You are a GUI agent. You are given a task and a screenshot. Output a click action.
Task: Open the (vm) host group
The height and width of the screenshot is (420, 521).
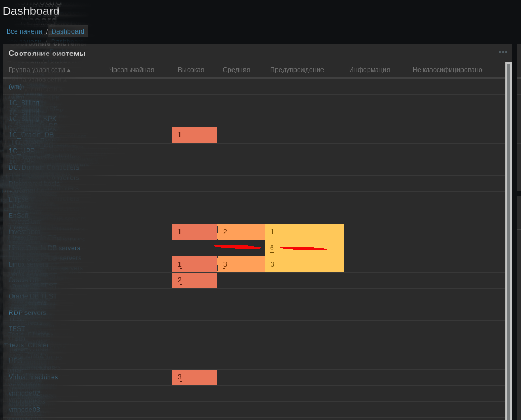point(15,86)
